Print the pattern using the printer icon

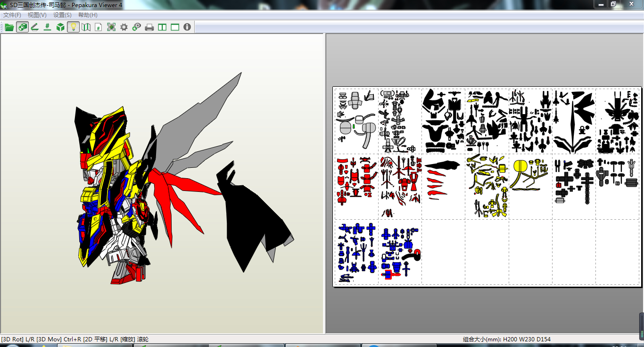point(149,27)
